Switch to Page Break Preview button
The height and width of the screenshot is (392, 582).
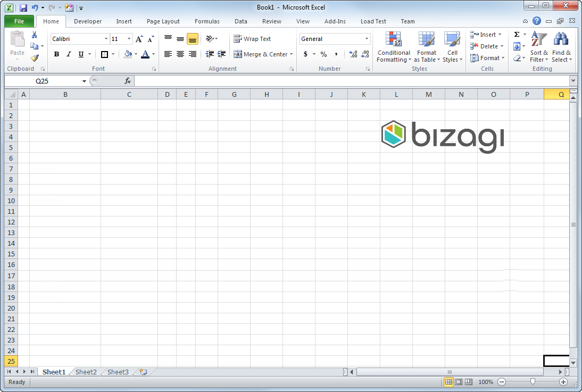point(469,382)
